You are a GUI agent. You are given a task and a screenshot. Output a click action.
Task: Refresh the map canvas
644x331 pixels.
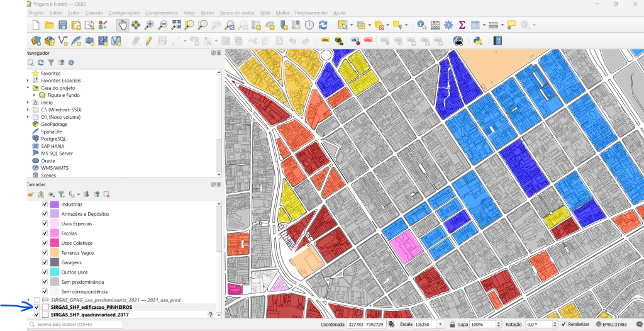[x=323, y=25]
